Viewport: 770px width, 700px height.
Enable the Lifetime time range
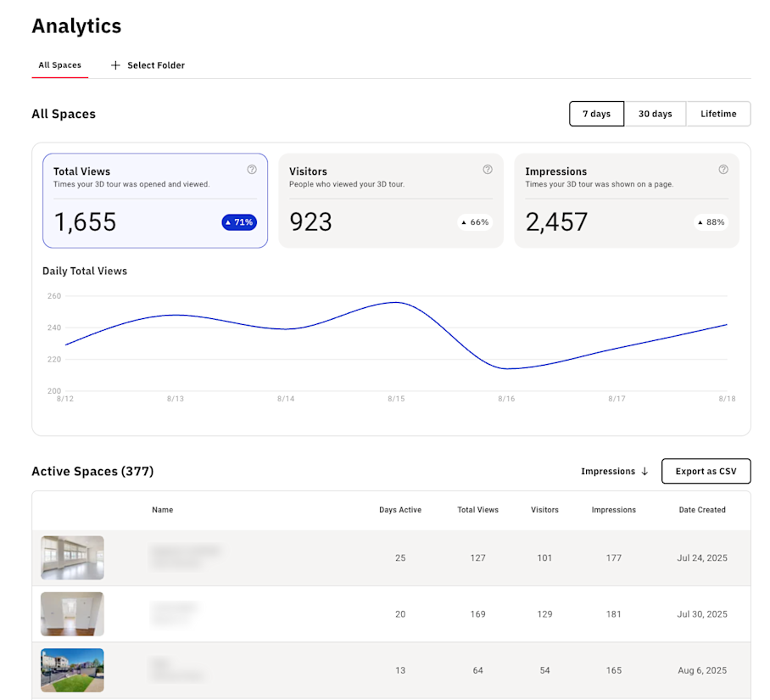tap(718, 113)
